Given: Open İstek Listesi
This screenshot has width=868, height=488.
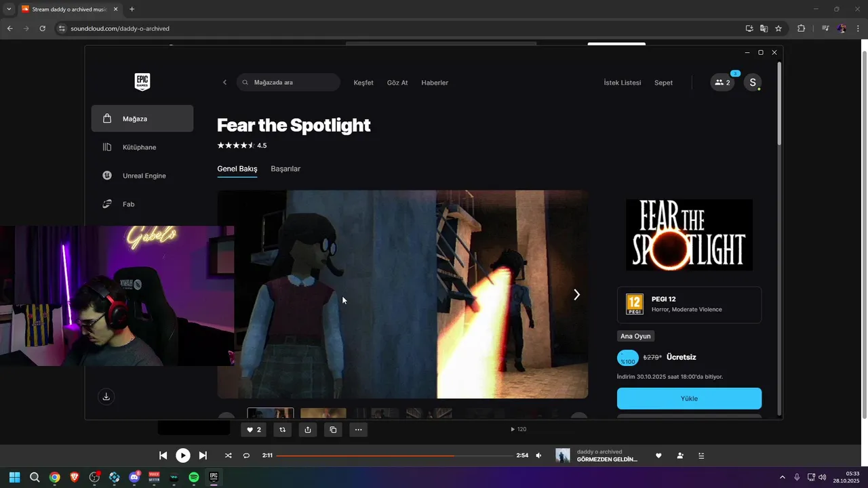Looking at the screenshot, I should tap(623, 83).
